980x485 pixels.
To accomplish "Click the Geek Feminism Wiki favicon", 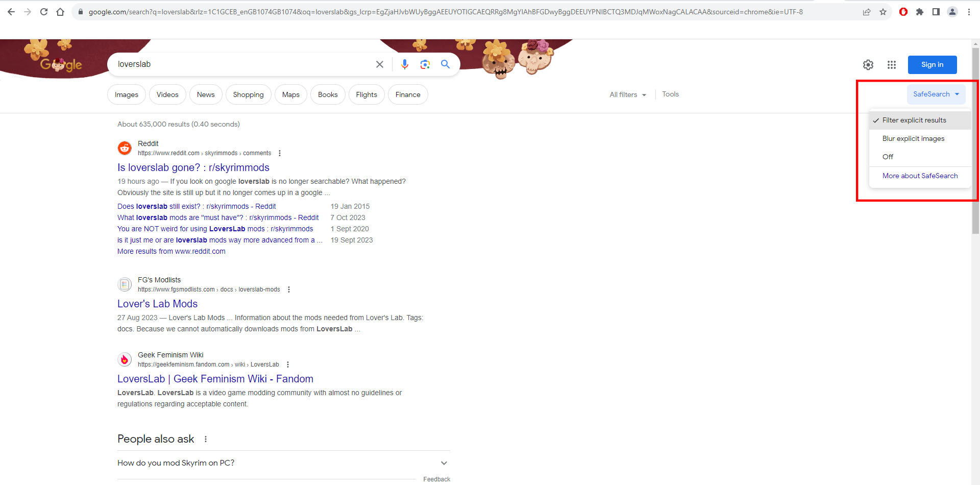I will click(125, 359).
